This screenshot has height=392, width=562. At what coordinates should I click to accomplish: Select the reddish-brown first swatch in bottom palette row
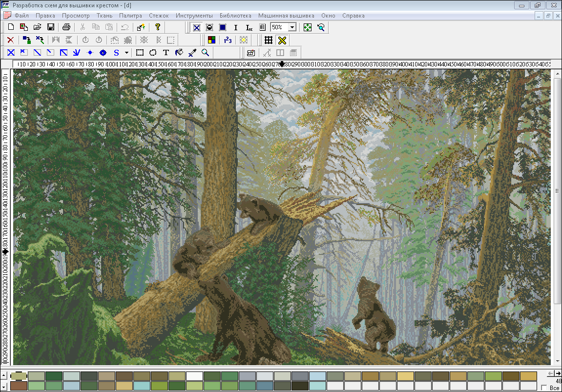pyautogui.click(x=19, y=386)
